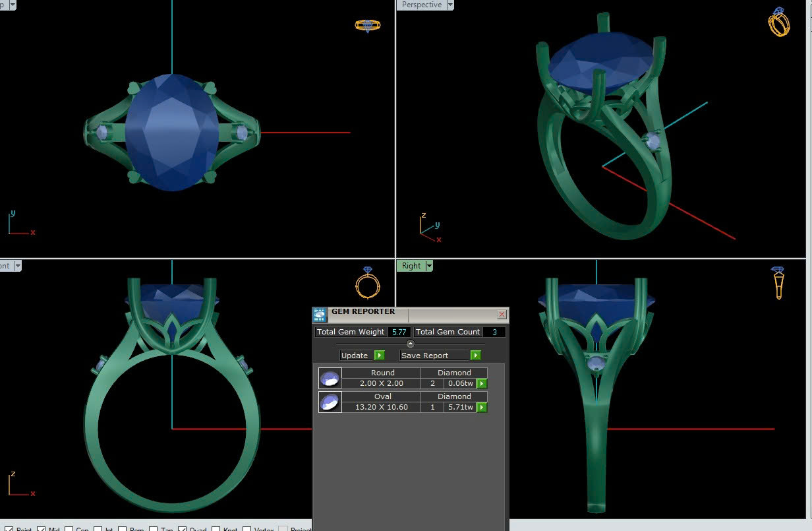The height and width of the screenshot is (531, 812).
Task: Click the Update button
Action: tap(355, 356)
